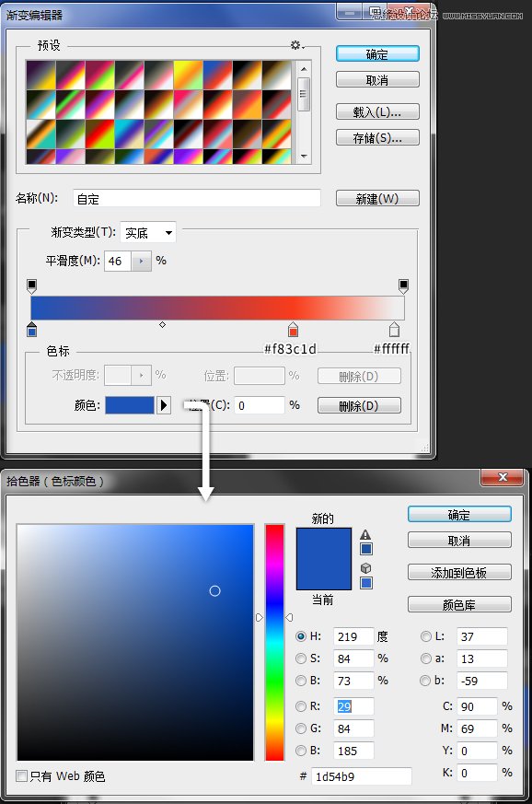
Task: Click 取消 in color picker
Action: click(x=459, y=541)
